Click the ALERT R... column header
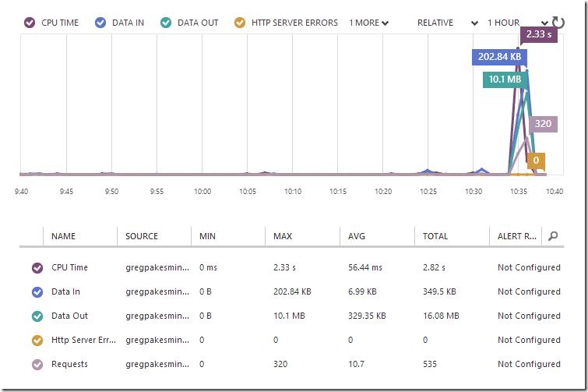The image size is (588, 392). (517, 236)
